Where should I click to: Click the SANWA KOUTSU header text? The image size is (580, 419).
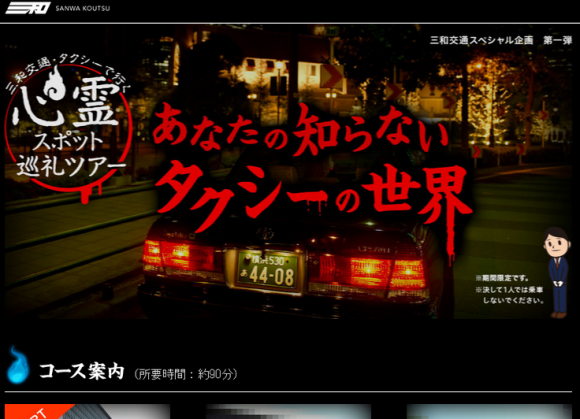pos(83,8)
